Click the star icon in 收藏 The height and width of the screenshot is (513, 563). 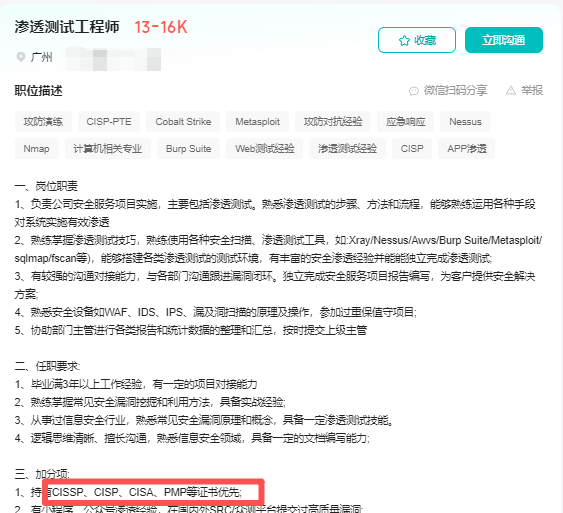(404, 41)
